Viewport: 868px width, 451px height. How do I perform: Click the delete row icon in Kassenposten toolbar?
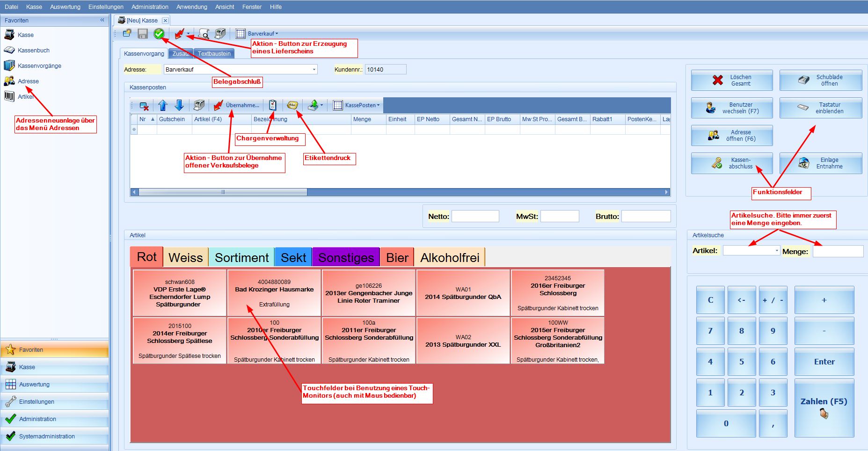click(x=144, y=105)
